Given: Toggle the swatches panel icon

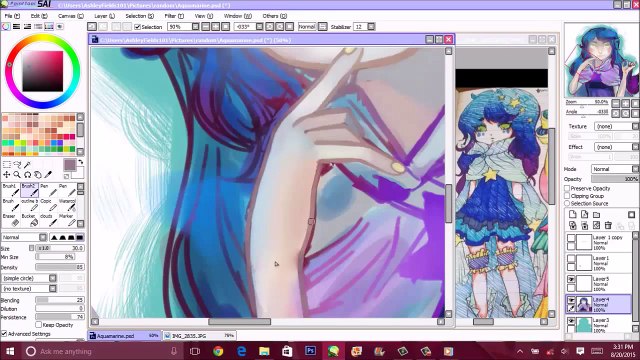Looking at the screenshot, I should pyautogui.click(x=49, y=27).
